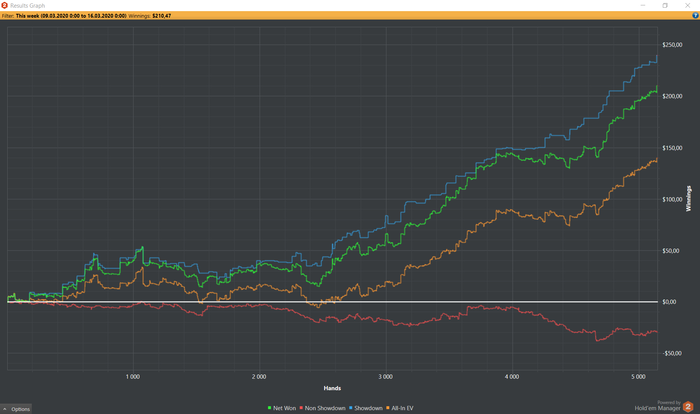The image size is (700, 414).
Task: Expand the Options panel
Action: point(16,409)
